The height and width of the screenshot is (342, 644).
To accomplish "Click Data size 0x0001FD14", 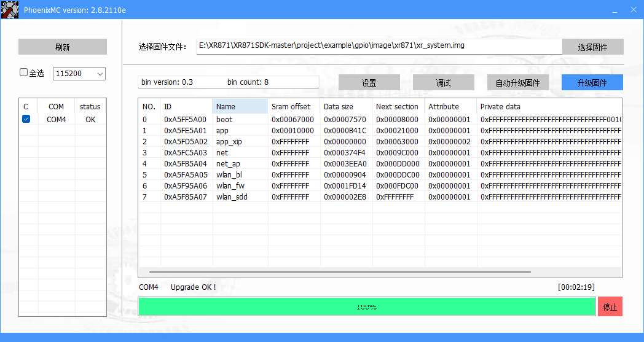I will [345, 186].
